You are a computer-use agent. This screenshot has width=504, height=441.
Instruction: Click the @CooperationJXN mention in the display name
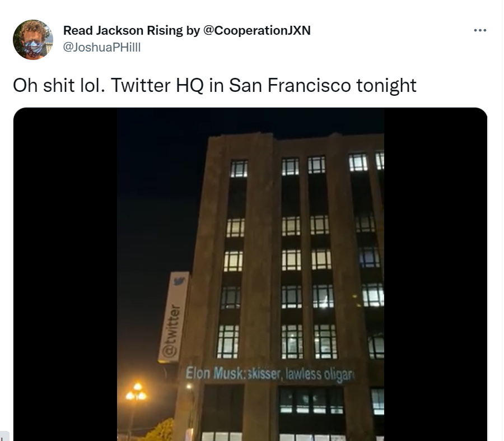[x=257, y=30]
